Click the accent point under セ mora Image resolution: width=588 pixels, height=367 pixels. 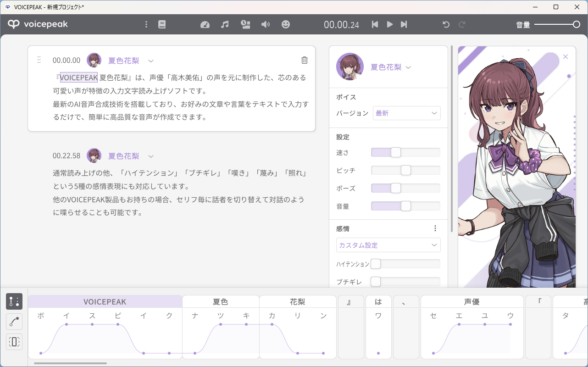coord(433,353)
